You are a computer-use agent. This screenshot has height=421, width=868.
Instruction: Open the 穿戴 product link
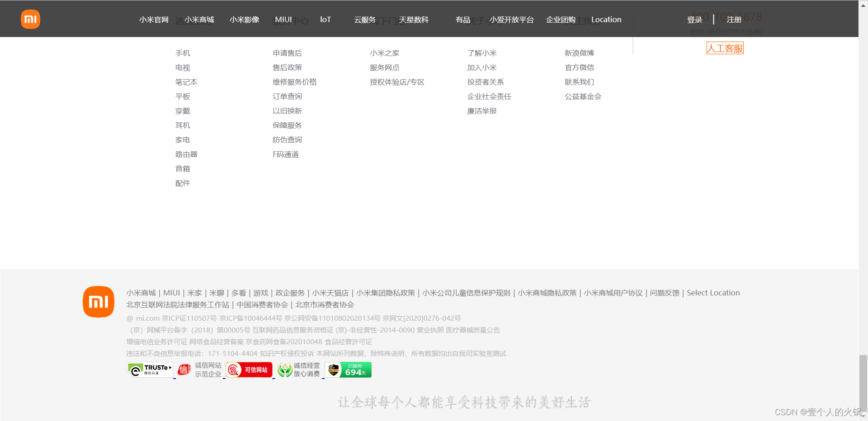[x=183, y=111]
